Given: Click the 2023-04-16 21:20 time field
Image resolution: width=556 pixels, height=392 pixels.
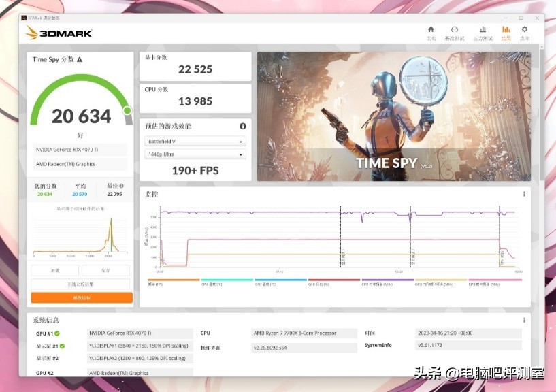Looking at the screenshot, I should pyautogui.click(x=468, y=333).
